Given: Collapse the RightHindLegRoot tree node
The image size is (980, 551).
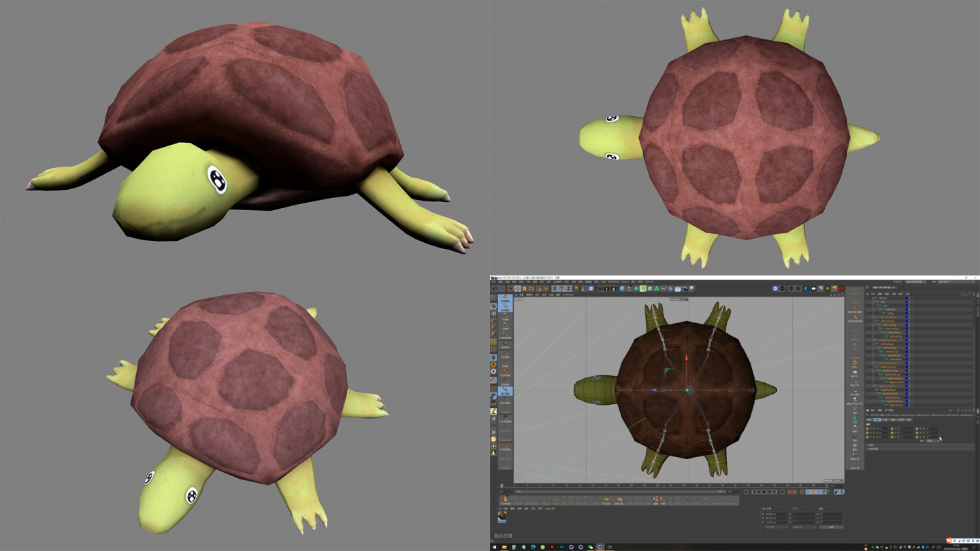Looking at the screenshot, I should point(873,386).
